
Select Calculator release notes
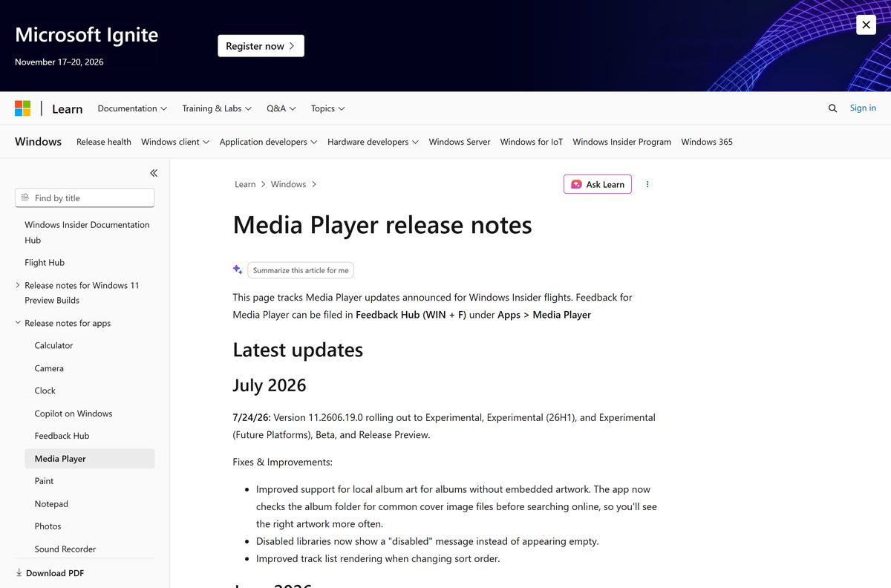53,345
